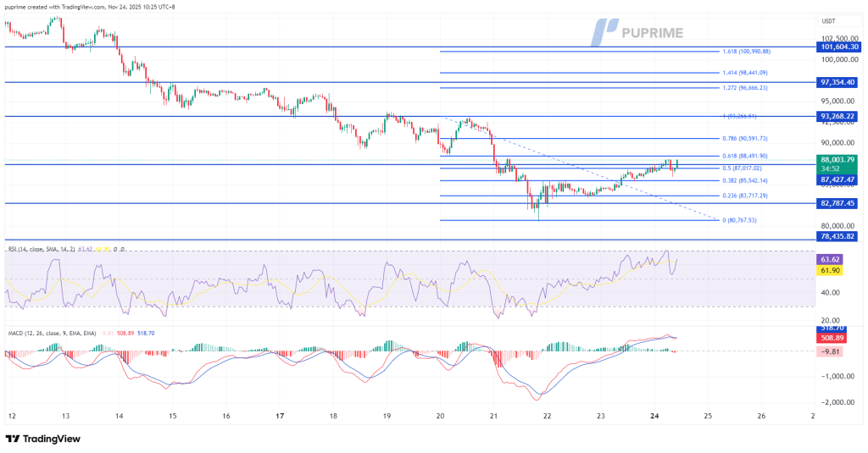Select the MACD indicator legend title

point(51,334)
